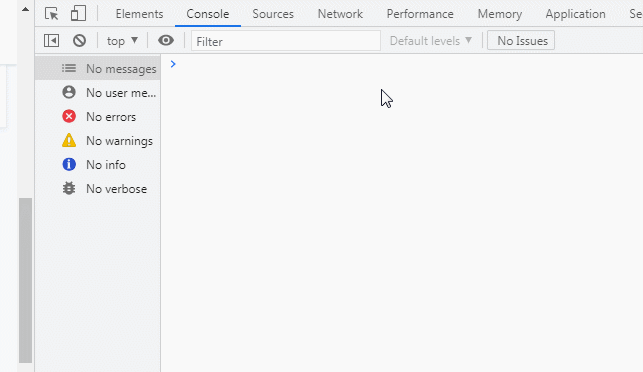This screenshot has height=372, width=643.
Task: Open the Sources tab
Action: click(273, 14)
